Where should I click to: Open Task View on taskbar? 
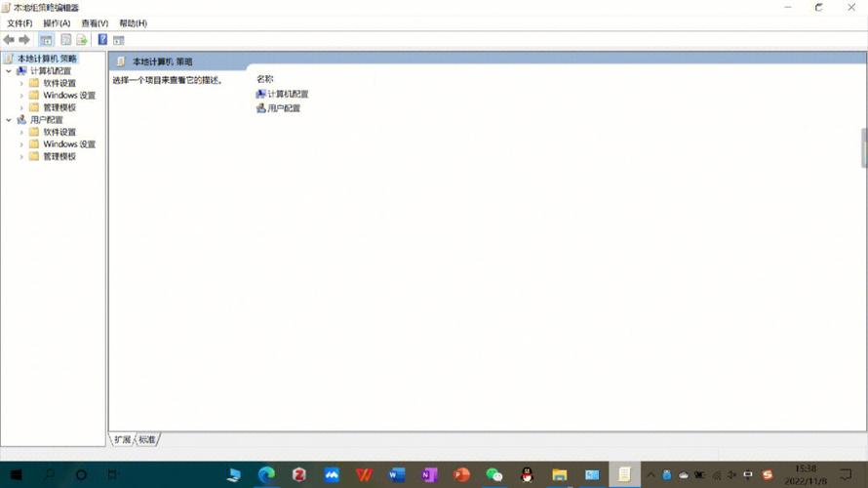click(112, 474)
